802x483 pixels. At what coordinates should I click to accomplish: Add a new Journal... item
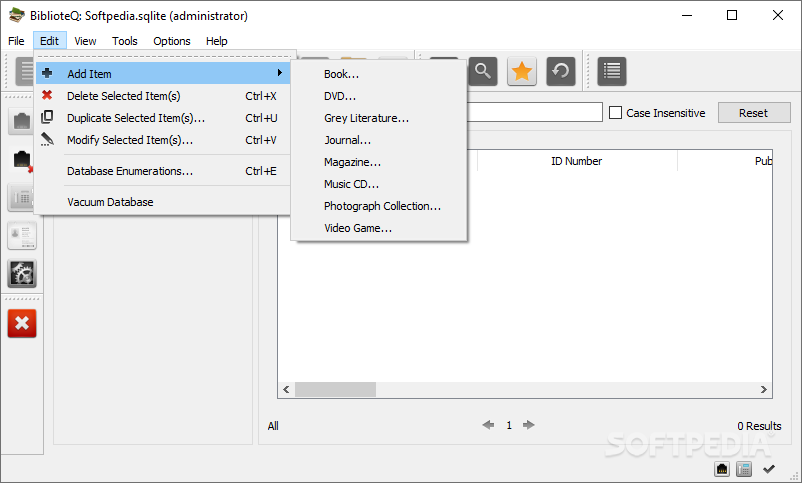[378, 140]
